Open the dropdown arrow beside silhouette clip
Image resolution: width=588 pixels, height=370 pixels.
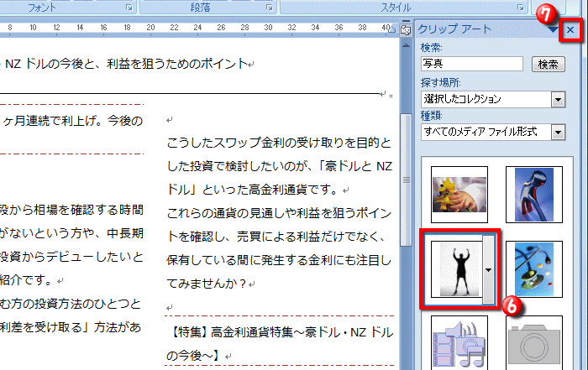[488, 269]
